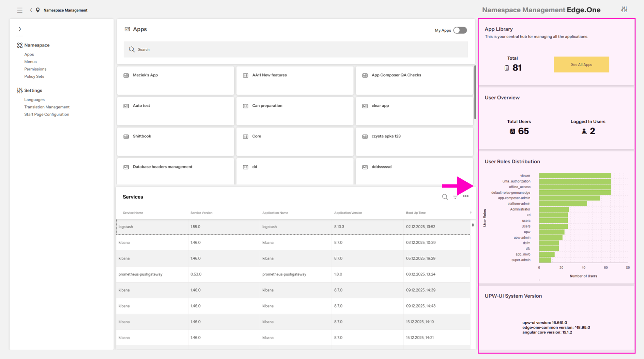This screenshot has width=644, height=359.
Task: Click the viewer bar in the roles chart
Action: 574,176
